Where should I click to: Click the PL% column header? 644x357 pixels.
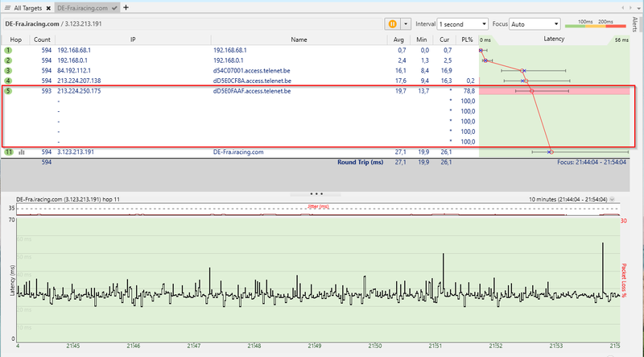point(468,39)
